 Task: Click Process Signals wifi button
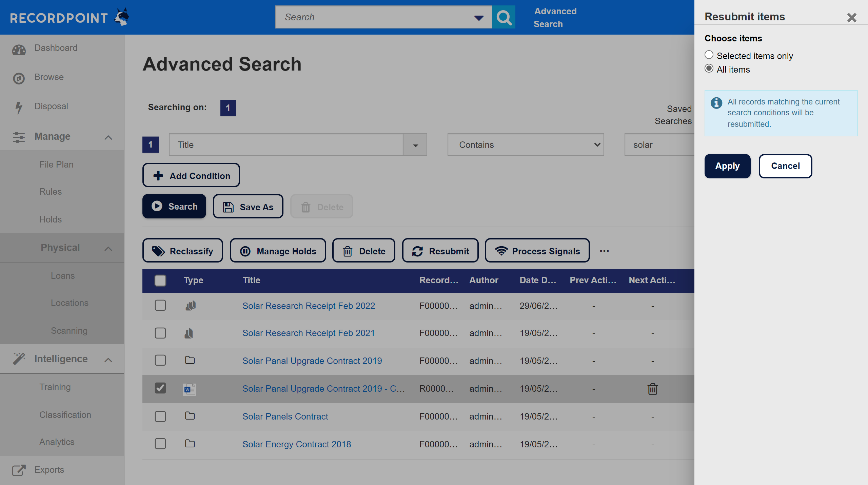(x=537, y=251)
